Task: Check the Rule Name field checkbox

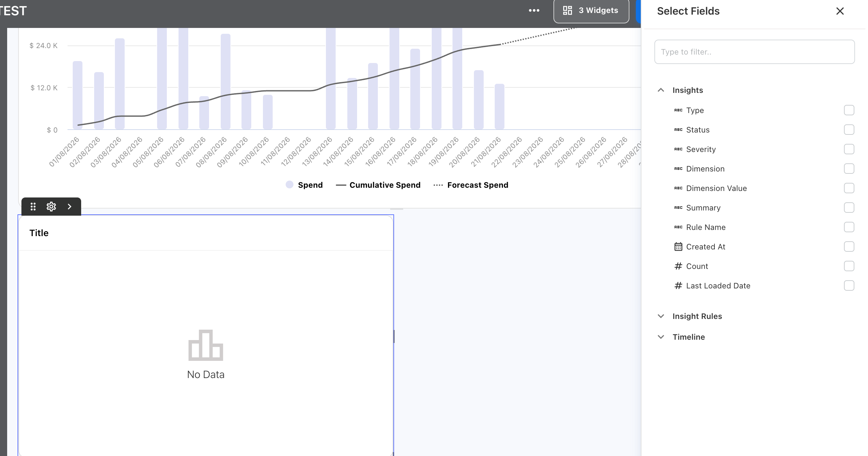Action: coord(849,227)
